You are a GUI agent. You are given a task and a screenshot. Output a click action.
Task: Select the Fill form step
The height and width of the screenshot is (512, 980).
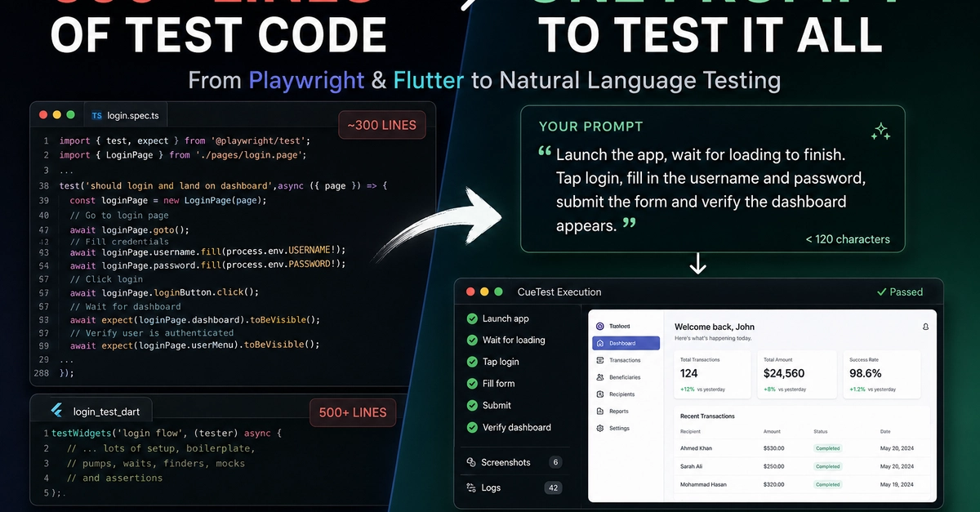point(490,384)
